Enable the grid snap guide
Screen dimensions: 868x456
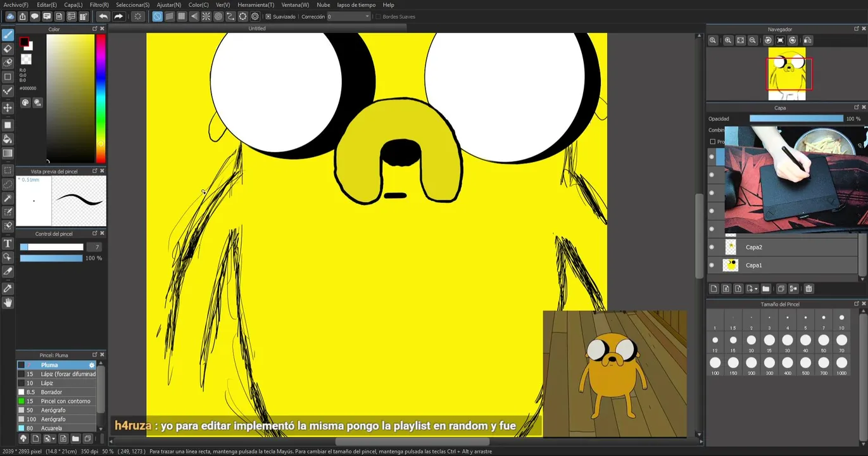[x=182, y=16]
